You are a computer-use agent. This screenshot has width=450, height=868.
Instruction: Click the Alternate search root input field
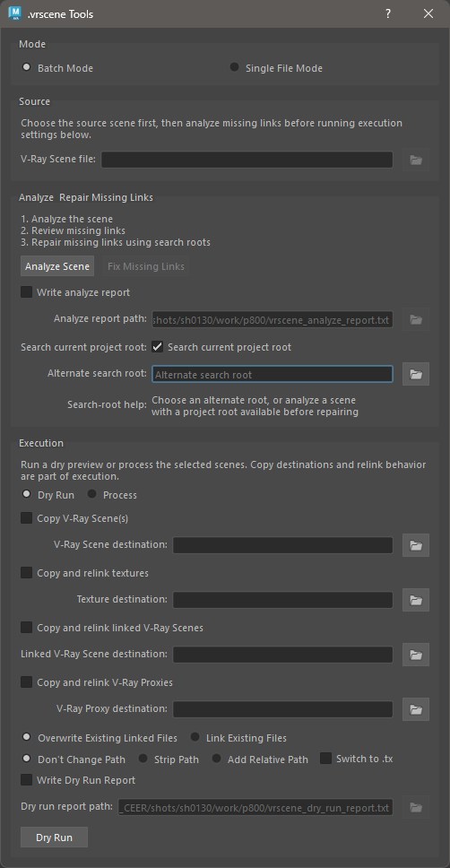(273, 374)
